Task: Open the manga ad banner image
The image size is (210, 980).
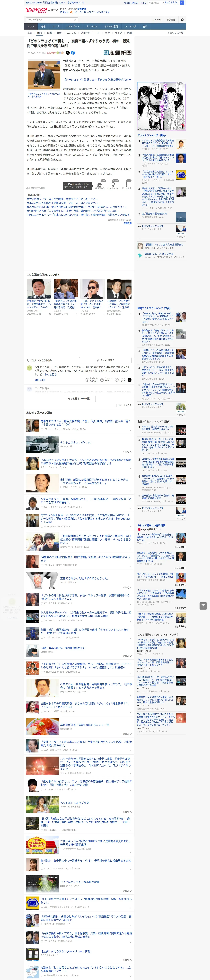Action: click(x=162, y=106)
